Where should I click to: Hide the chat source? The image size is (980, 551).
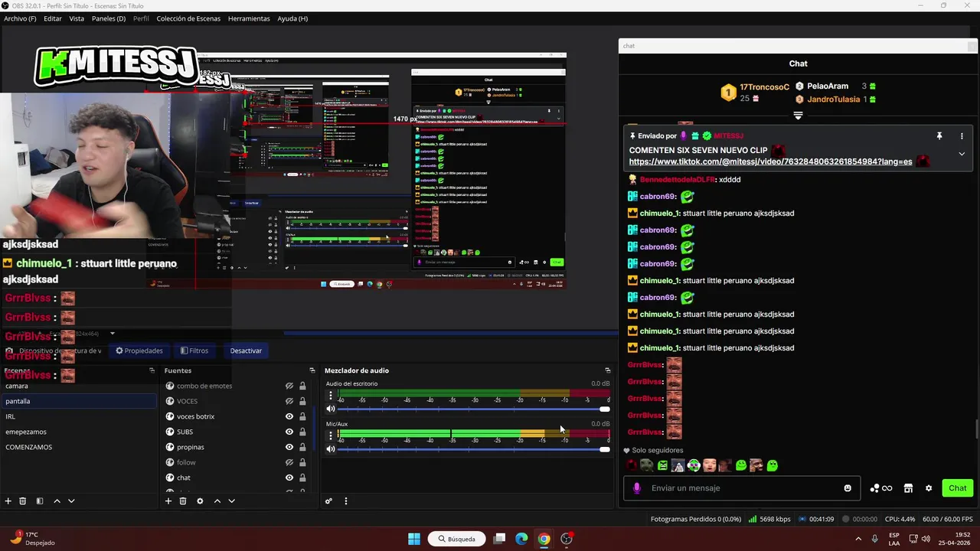289,478
